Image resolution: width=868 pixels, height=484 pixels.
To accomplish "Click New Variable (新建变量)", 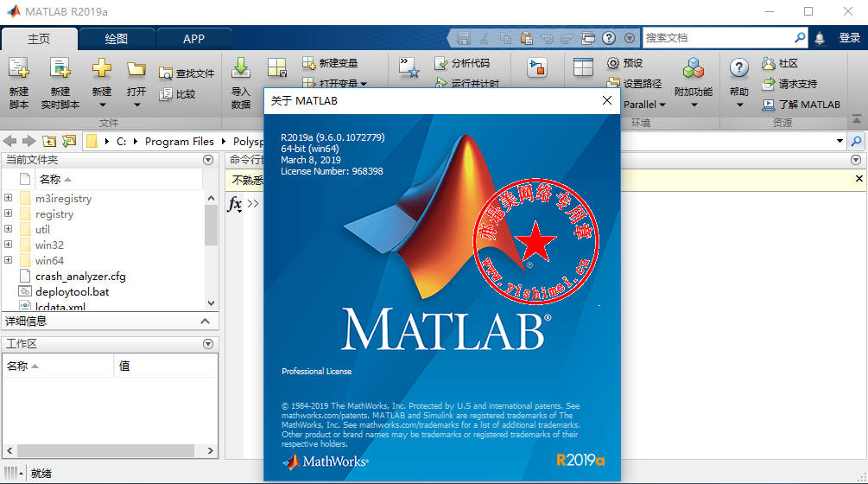I will pos(330,63).
